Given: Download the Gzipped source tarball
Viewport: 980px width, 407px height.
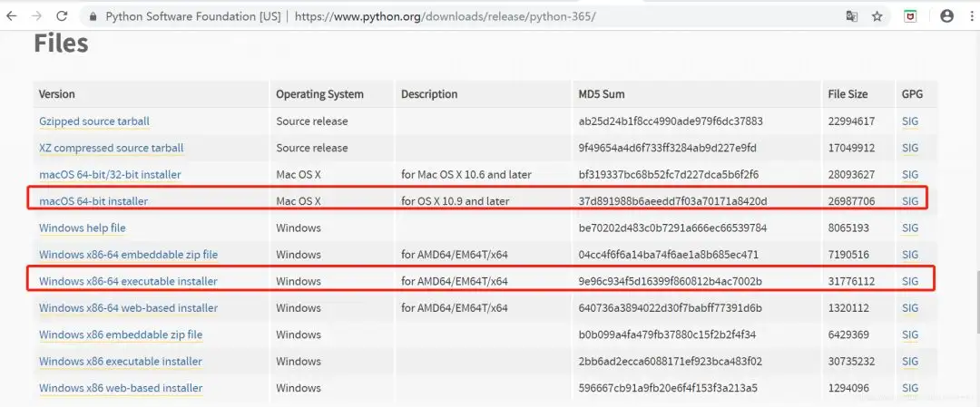Looking at the screenshot, I should click(x=94, y=121).
